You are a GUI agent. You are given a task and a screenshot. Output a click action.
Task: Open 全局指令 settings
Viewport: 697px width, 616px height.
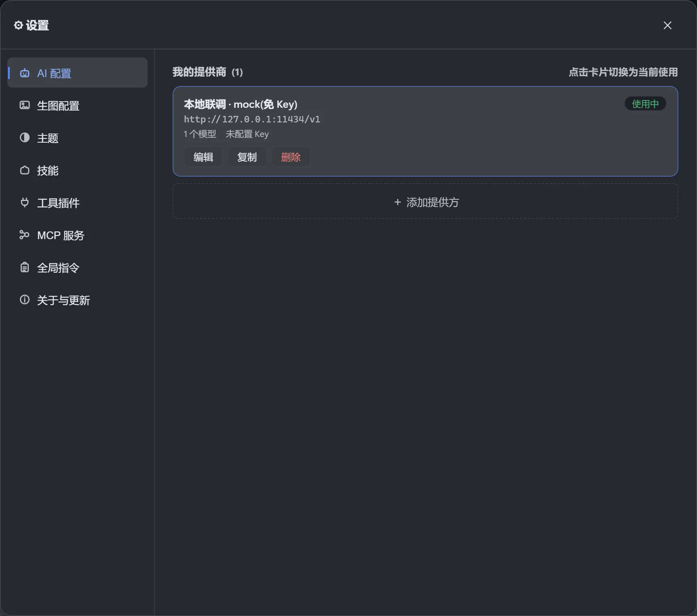point(77,267)
